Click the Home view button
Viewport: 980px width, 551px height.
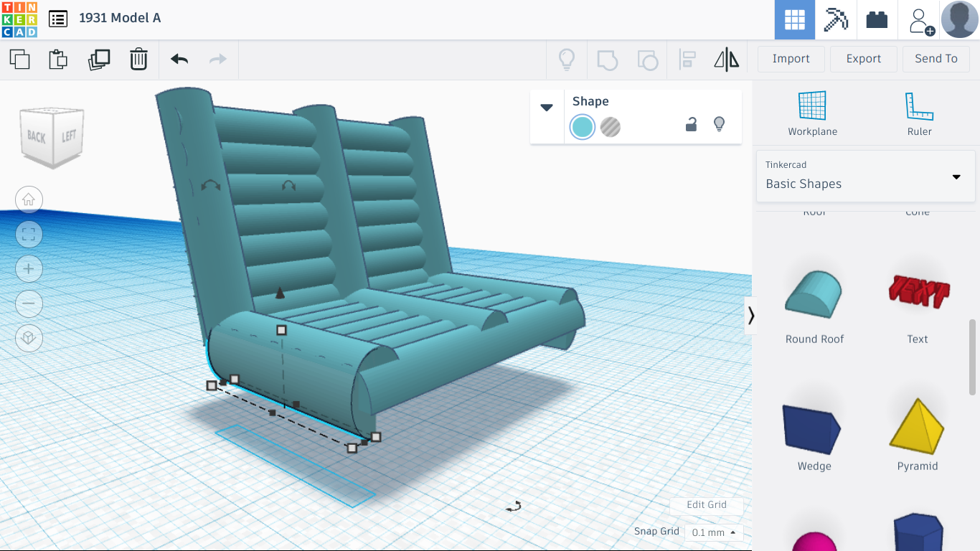pos(29,199)
